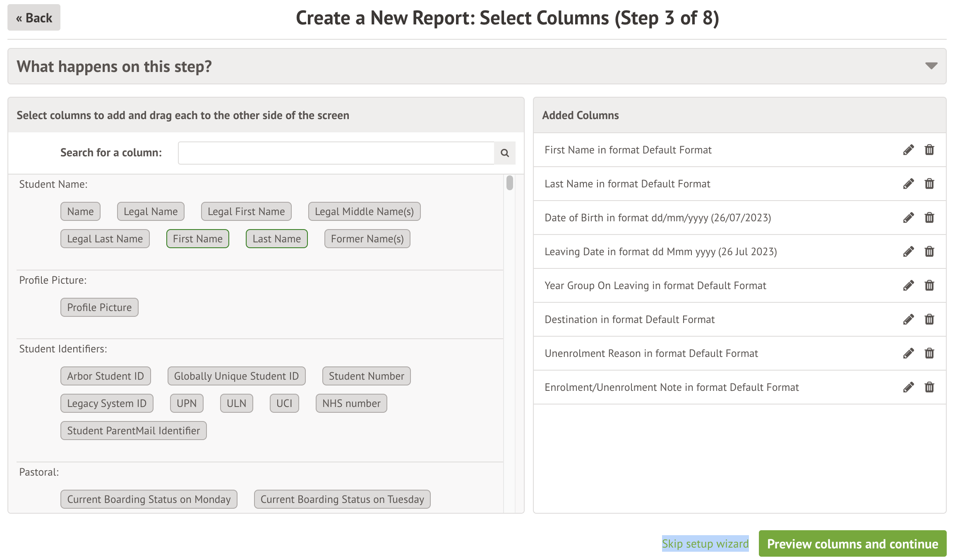
Task: Trash the Enrolment/Unenrolment Note column
Action: [929, 387]
